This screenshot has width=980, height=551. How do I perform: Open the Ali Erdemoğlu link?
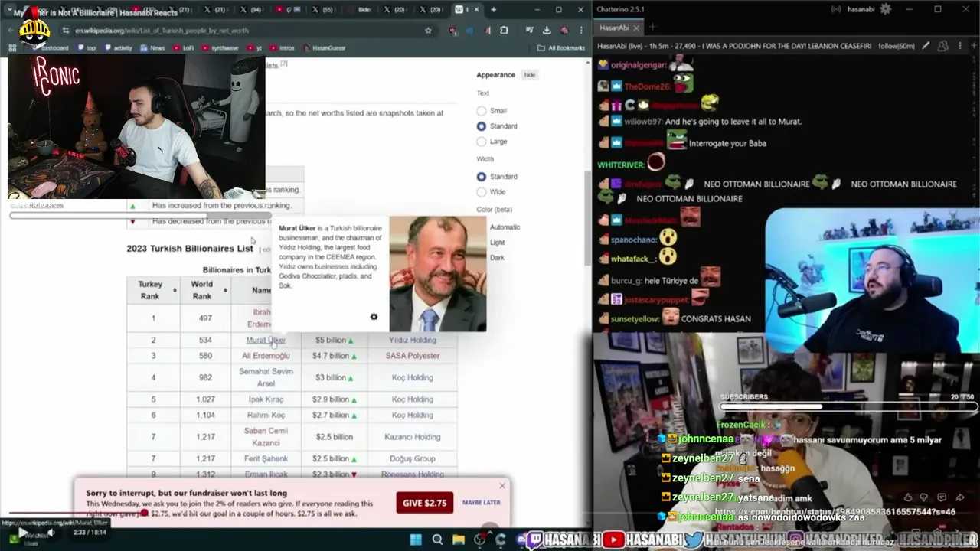pos(266,356)
